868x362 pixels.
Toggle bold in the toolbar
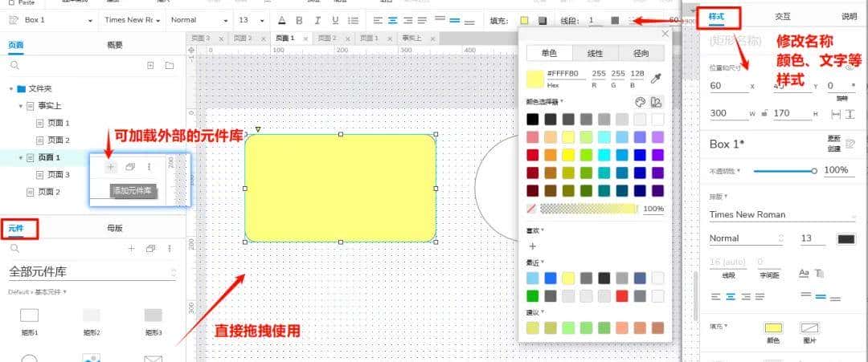coord(300,20)
